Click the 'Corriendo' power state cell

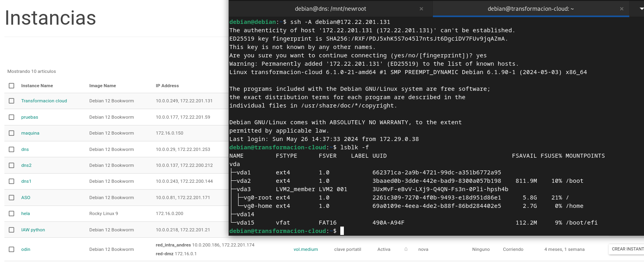[x=513, y=249]
